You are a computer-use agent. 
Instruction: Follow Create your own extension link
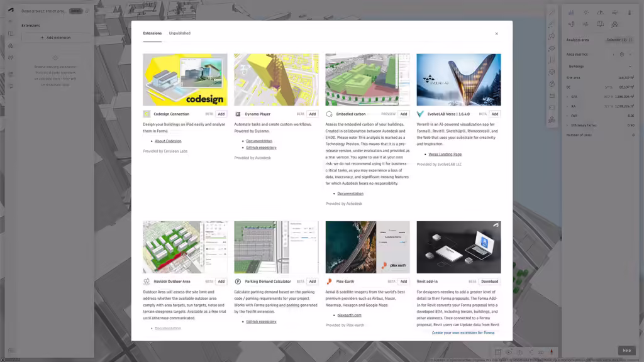pyautogui.click(x=463, y=332)
